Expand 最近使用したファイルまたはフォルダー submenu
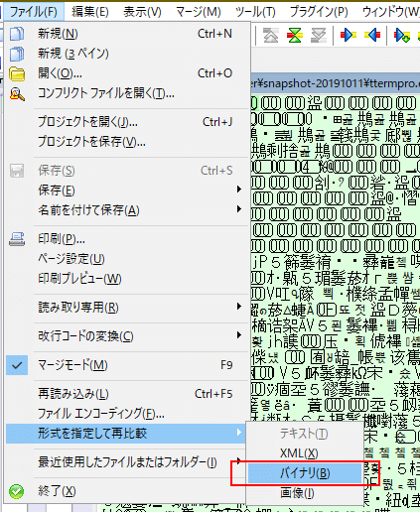 point(127,462)
